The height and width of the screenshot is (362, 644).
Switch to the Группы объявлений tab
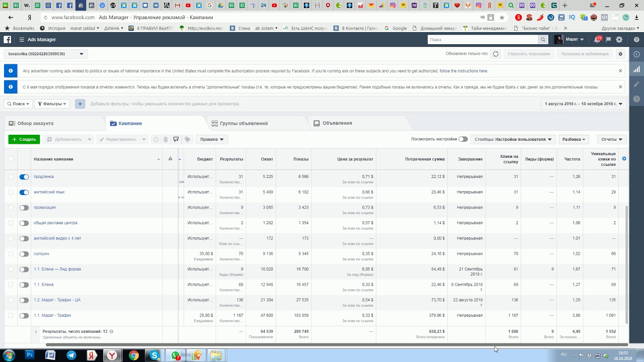[244, 123]
